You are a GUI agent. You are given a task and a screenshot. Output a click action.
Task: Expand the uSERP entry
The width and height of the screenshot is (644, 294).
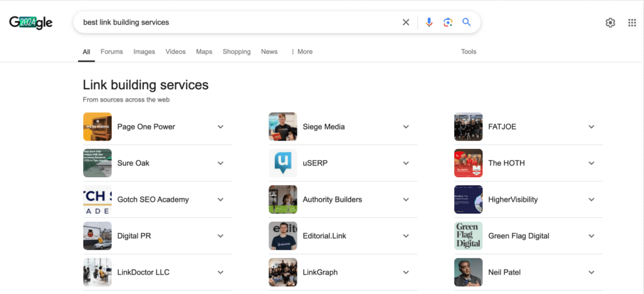tap(406, 163)
